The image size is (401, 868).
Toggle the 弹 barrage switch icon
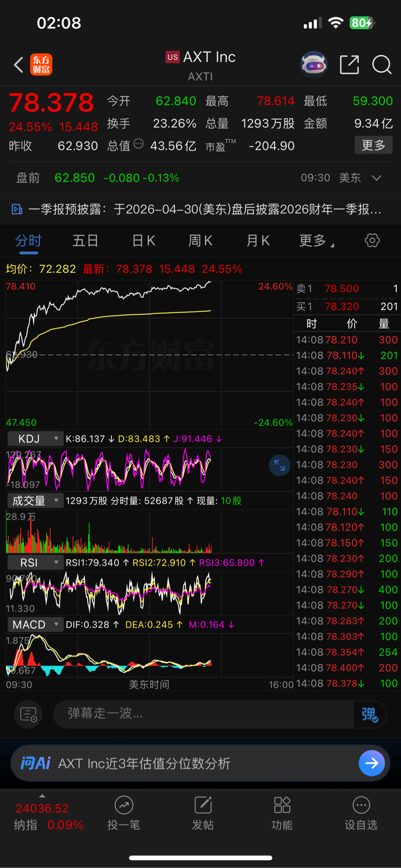[x=370, y=714]
